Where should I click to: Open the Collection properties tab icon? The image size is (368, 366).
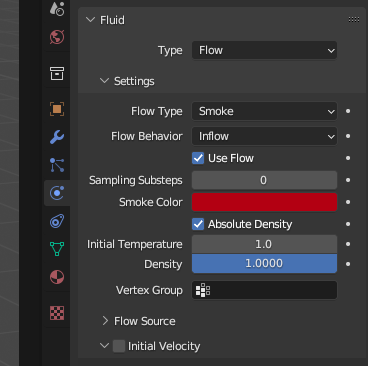(x=57, y=73)
